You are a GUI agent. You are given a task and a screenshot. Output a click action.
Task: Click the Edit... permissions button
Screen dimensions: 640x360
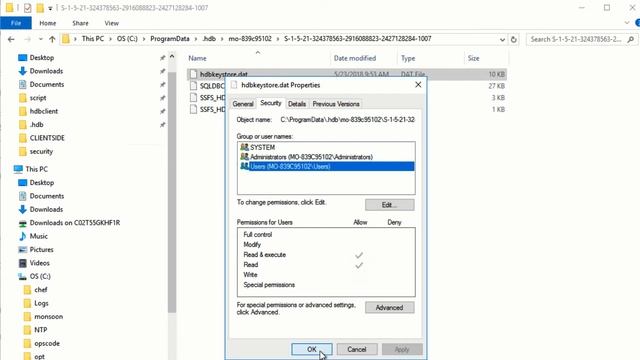[389, 205]
